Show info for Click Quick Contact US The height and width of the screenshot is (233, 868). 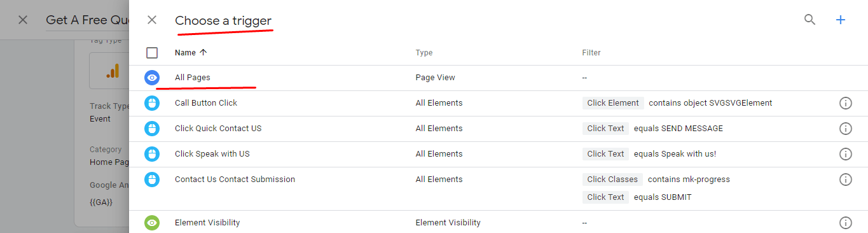pos(846,129)
